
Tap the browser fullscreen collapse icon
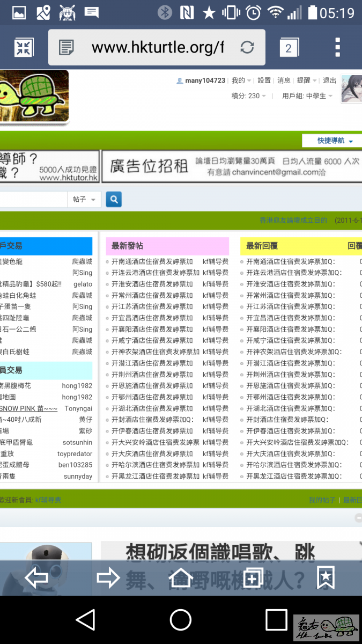24,47
